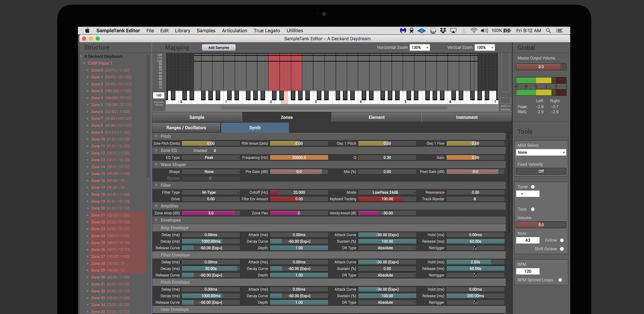The height and width of the screenshot is (314, 644).
Task: Click the Dropbox menu bar icon
Action: (x=443, y=30)
